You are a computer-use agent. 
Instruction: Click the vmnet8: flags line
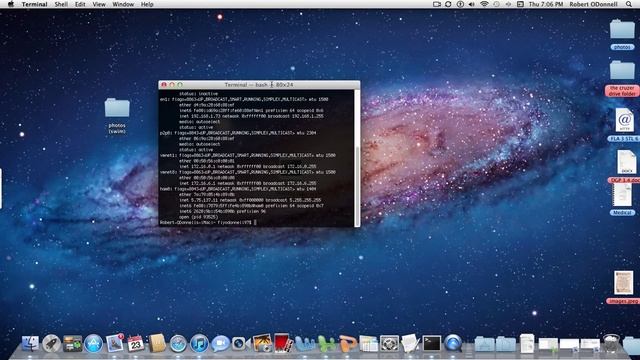(x=248, y=172)
